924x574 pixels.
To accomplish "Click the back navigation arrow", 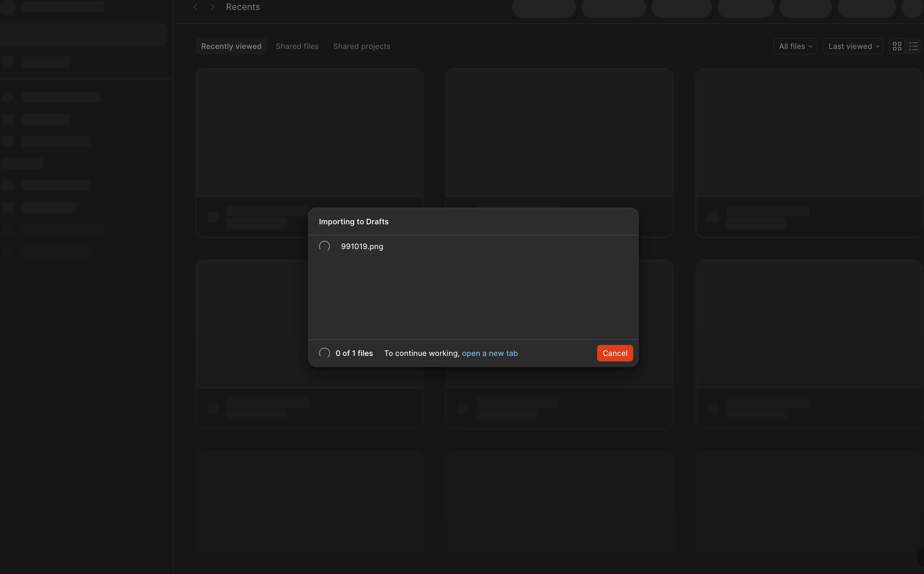I will coord(195,7).
